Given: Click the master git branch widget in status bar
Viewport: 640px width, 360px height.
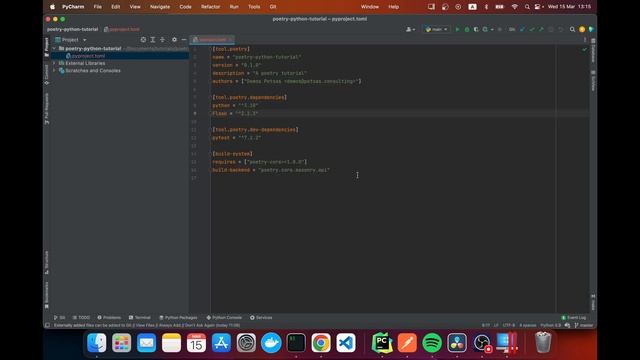Looking at the screenshot, I should 584,325.
